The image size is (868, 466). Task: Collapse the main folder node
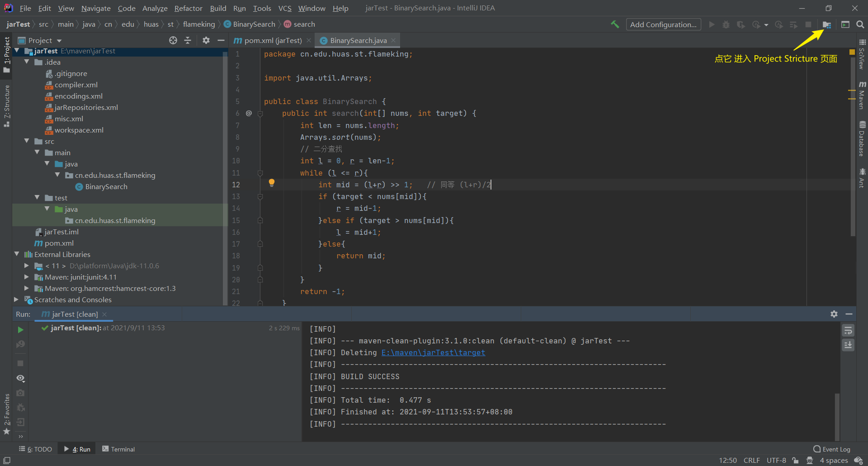pyautogui.click(x=37, y=152)
